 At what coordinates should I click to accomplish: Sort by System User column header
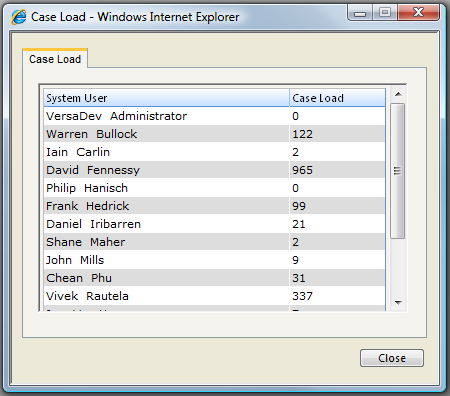[x=166, y=98]
